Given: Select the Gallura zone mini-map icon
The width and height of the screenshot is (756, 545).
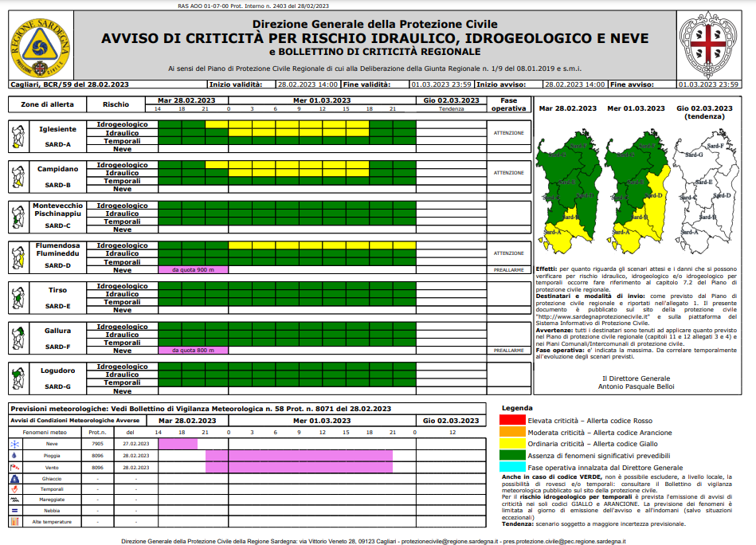Looking at the screenshot, I should [x=18, y=338].
